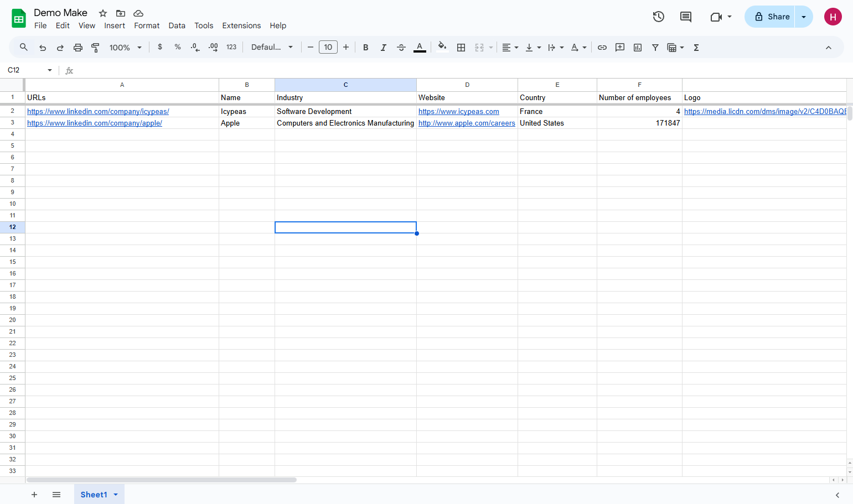Insert chart from toolbar
Screen dimensions: 853x504
(x=638, y=48)
